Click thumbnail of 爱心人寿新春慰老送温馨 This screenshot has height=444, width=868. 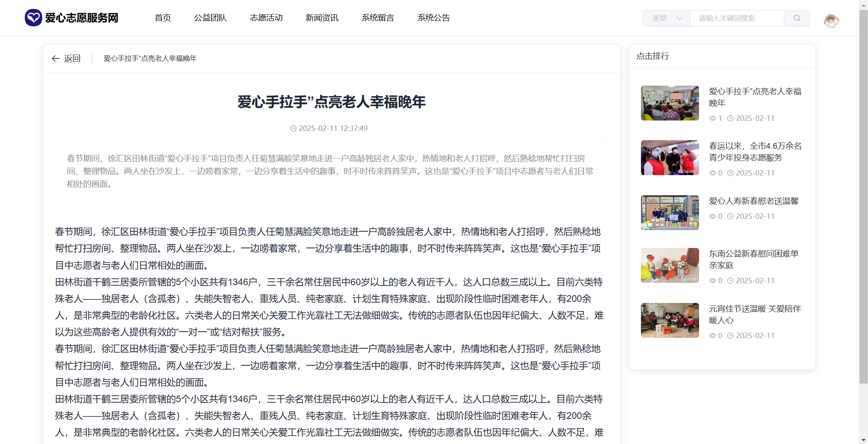(670, 212)
